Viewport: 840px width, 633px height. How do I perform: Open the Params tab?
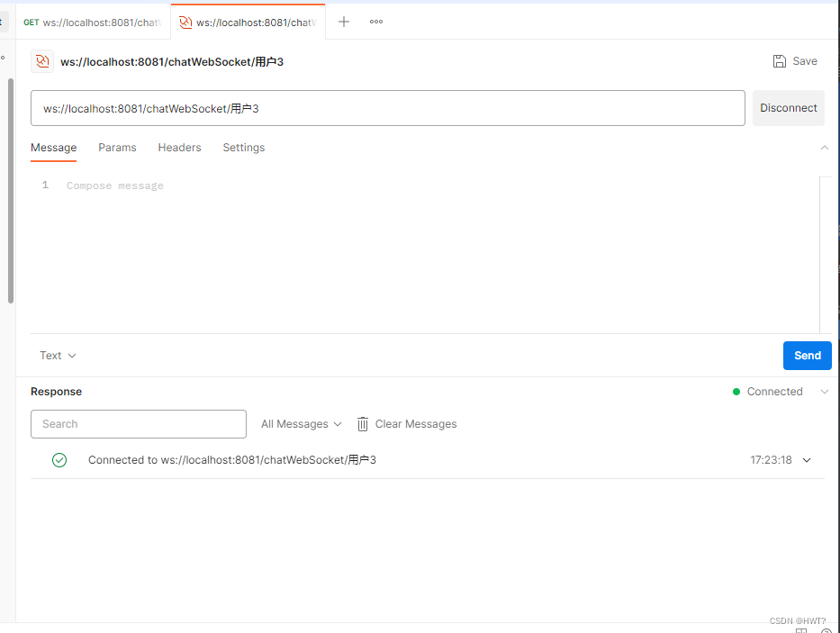coord(117,147)
